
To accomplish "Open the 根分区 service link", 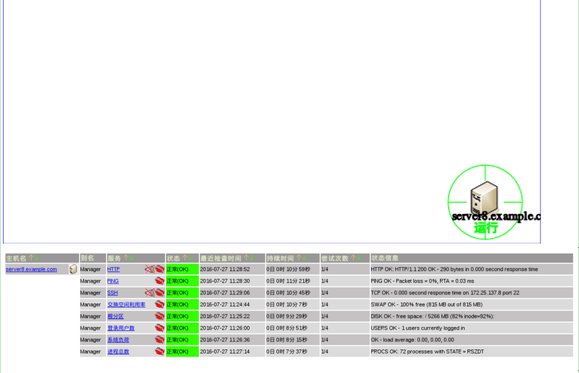I will pos(116,316).
